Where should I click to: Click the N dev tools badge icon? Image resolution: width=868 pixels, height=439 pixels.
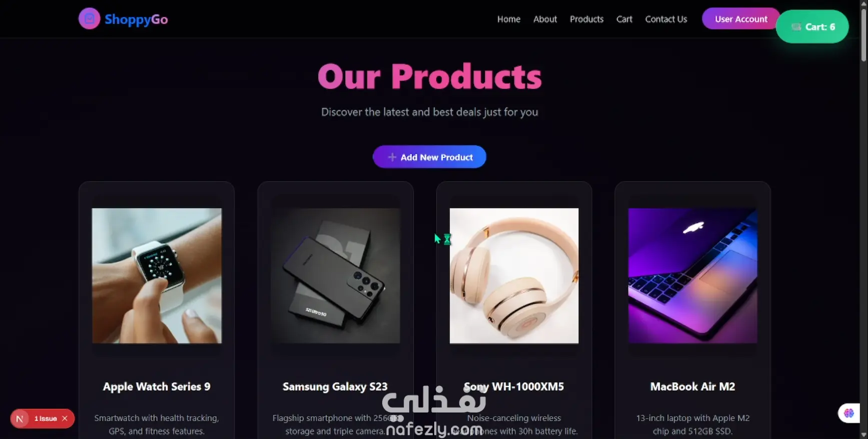click(x=20, y=418)
